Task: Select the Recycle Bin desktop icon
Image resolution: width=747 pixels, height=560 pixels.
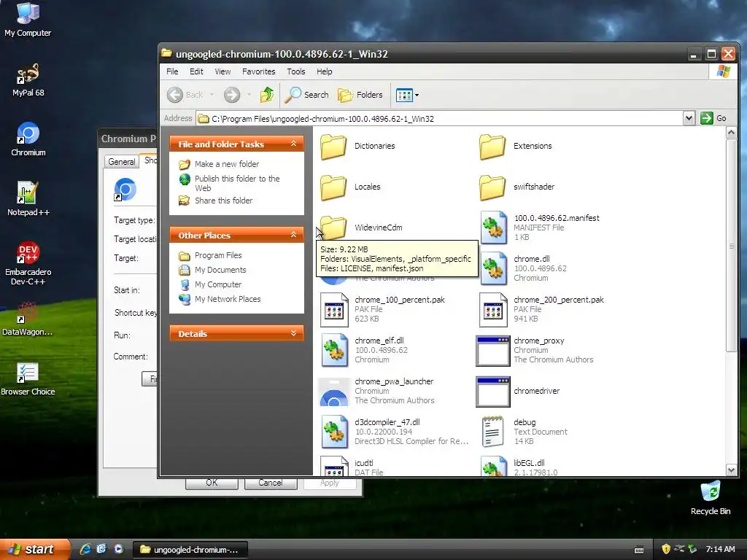Action: coord(711,498)
